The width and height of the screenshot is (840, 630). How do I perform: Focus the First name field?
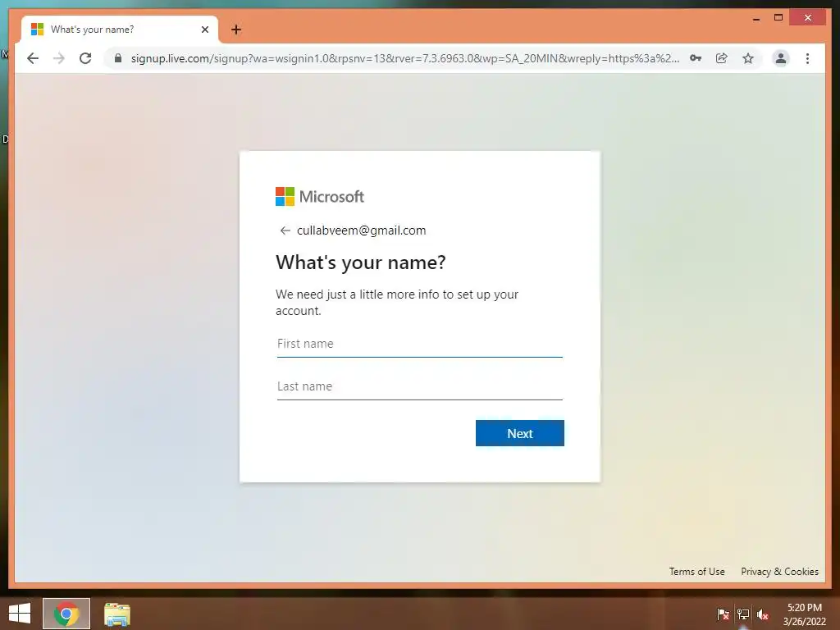(419, 344)
